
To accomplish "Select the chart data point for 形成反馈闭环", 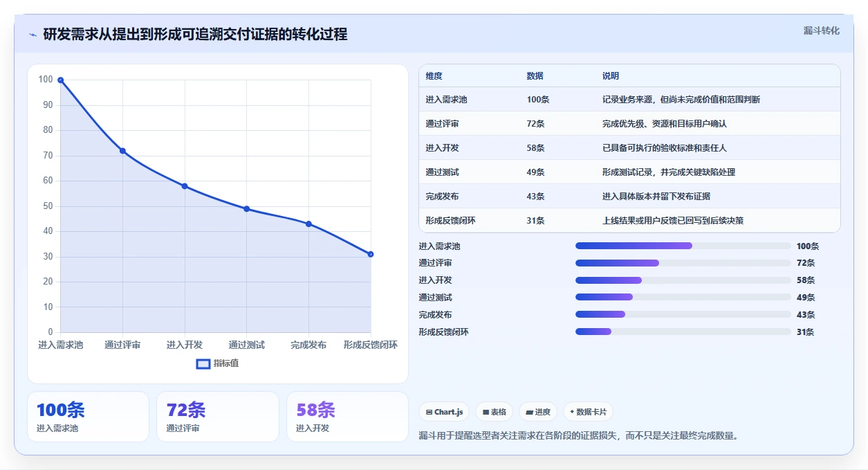I will coord(371,254).
